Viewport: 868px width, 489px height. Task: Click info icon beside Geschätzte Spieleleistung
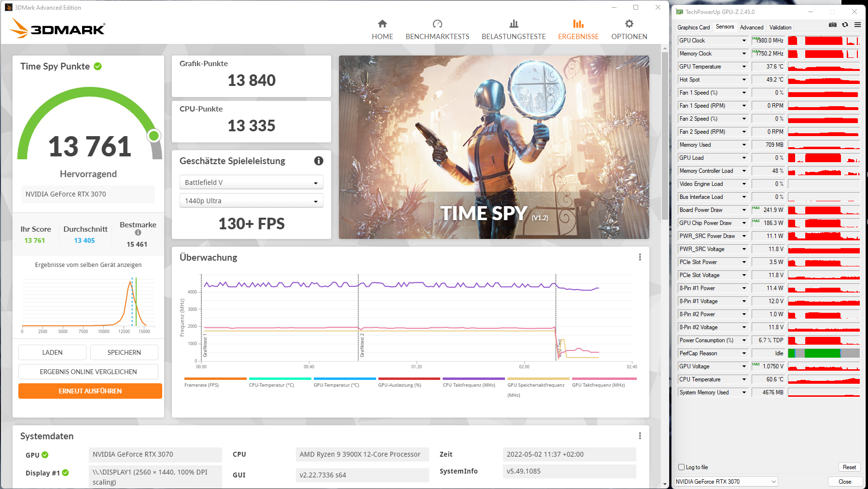pyautogui.click(x=319, y=161)
